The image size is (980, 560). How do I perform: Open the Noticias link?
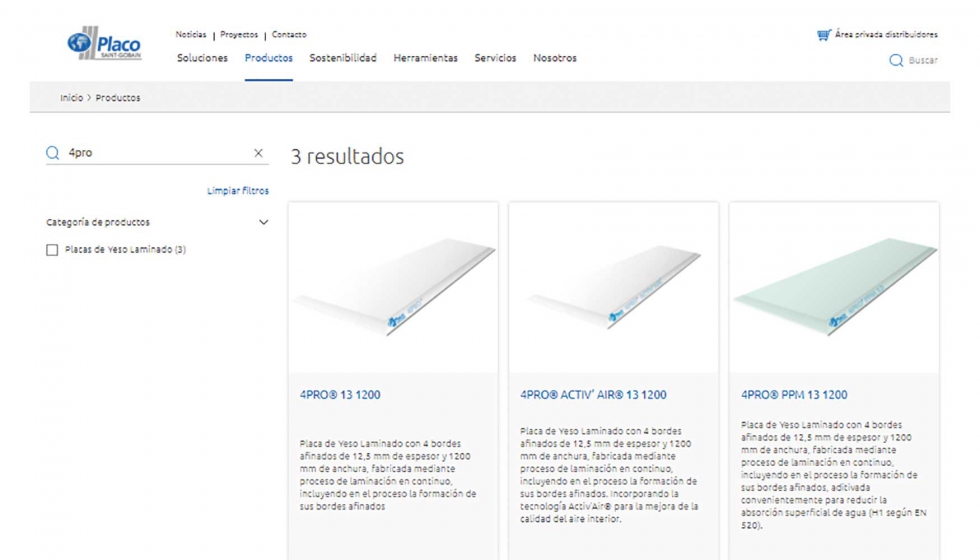191,35
